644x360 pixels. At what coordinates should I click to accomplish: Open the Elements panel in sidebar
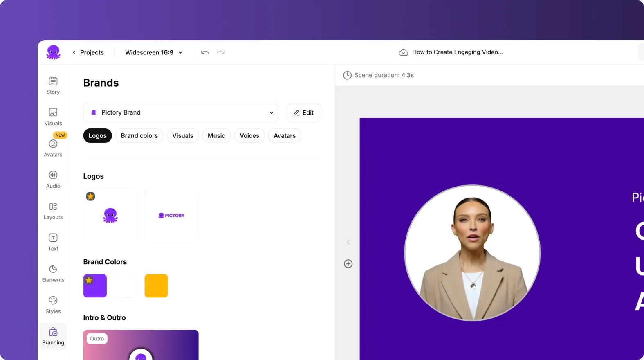(x=53, y=274)
